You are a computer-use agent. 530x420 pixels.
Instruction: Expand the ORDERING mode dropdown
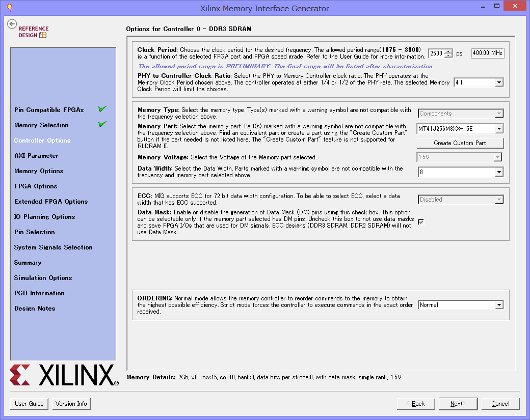(498, 305)
